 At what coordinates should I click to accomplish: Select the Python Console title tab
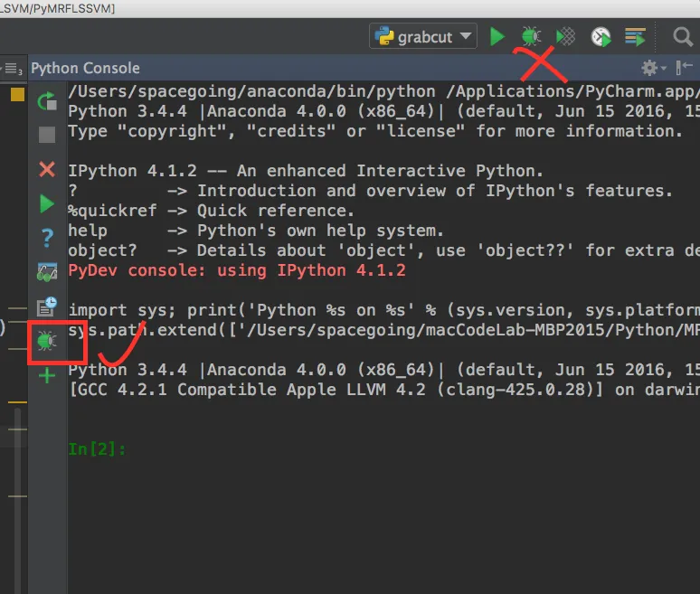point(85,69)
